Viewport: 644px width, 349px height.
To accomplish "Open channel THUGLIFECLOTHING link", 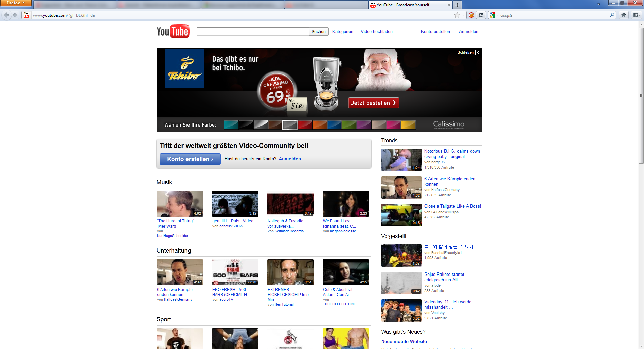I will point(339,304).
